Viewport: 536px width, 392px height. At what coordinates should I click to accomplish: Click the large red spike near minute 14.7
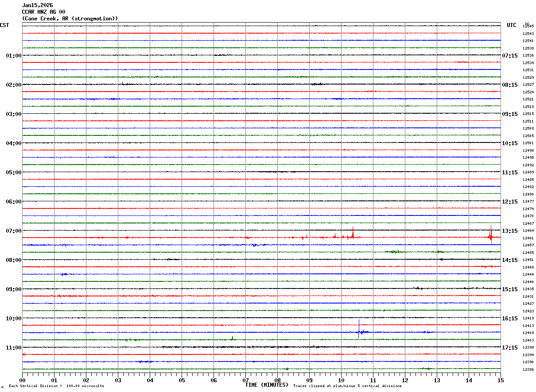coord(491,235)
